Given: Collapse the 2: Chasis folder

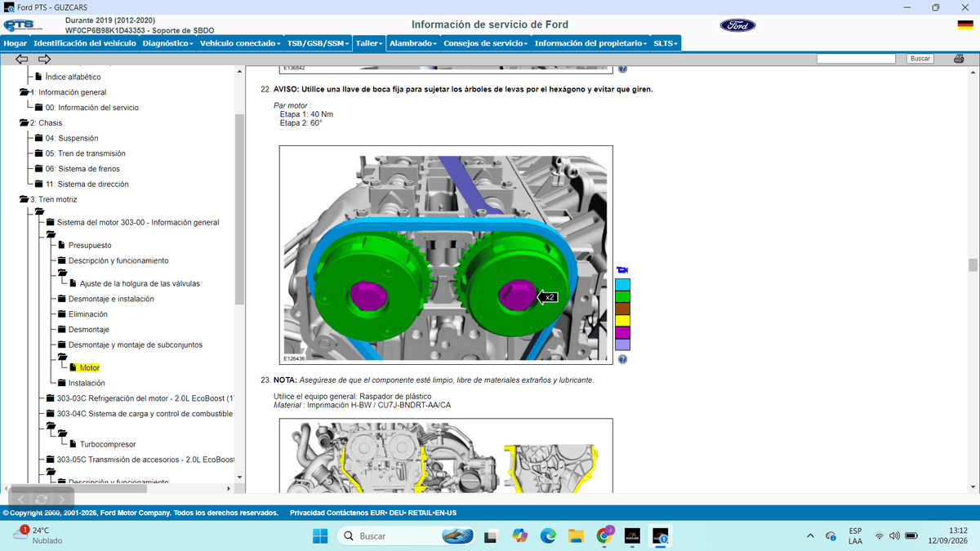Looking at the screenshot, I should click(x=24, y=122).
